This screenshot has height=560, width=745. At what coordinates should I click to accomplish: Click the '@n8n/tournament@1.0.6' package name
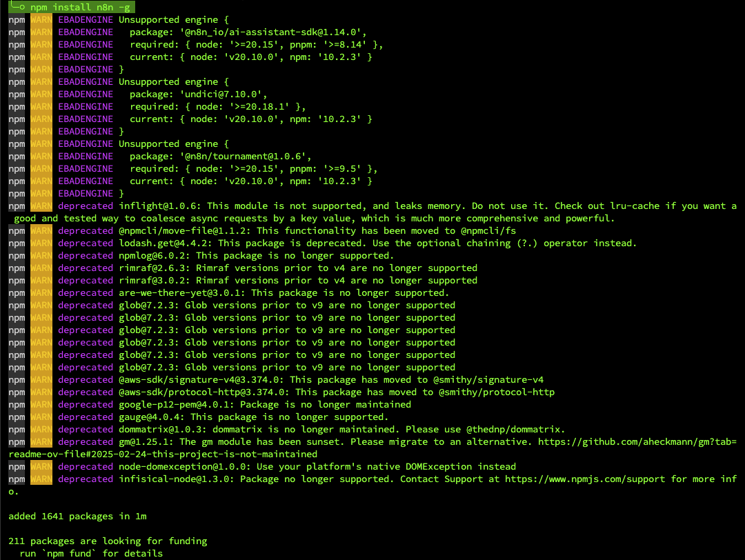point(244,157)
